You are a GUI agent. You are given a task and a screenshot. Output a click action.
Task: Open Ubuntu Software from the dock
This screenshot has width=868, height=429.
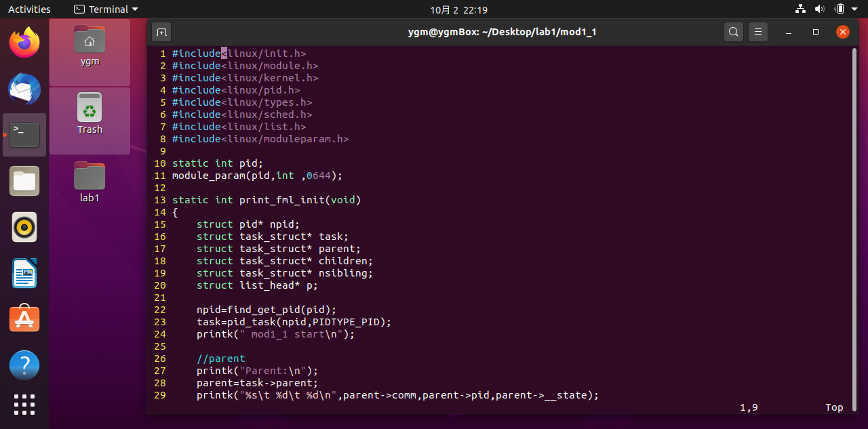[x=24, y=319]
